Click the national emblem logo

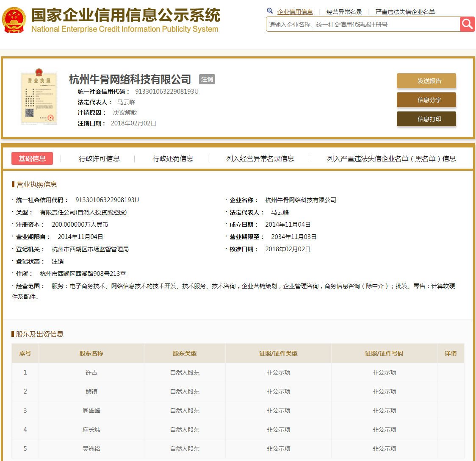14,20
